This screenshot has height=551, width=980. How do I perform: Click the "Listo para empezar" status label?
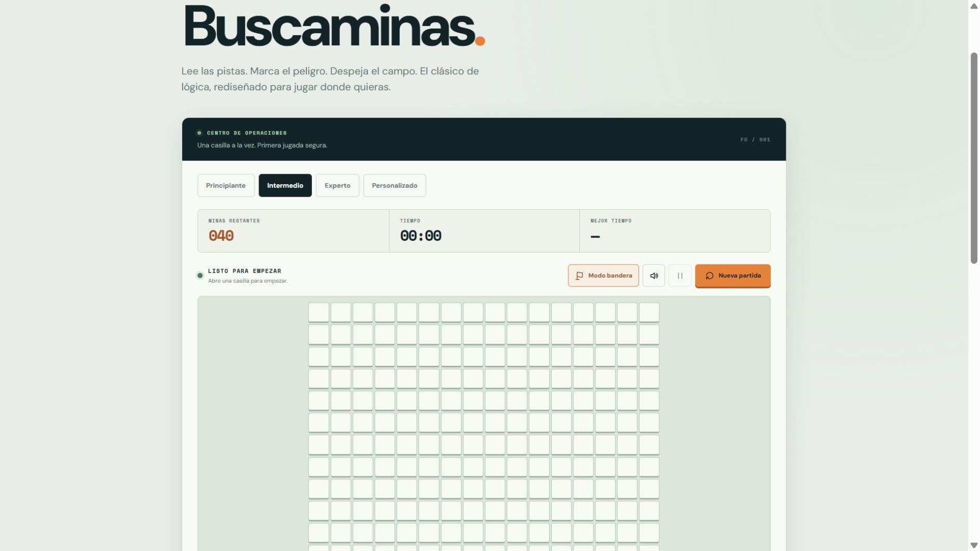[244, 271]
